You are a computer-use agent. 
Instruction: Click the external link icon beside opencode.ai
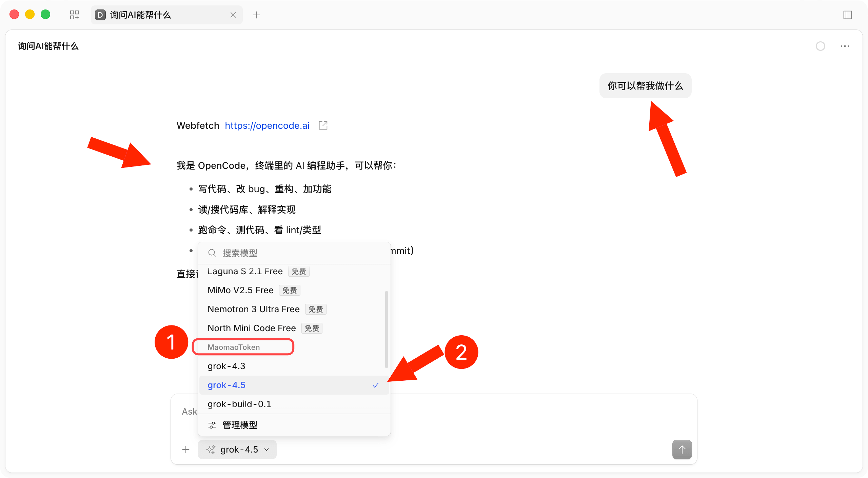[323, 125]
